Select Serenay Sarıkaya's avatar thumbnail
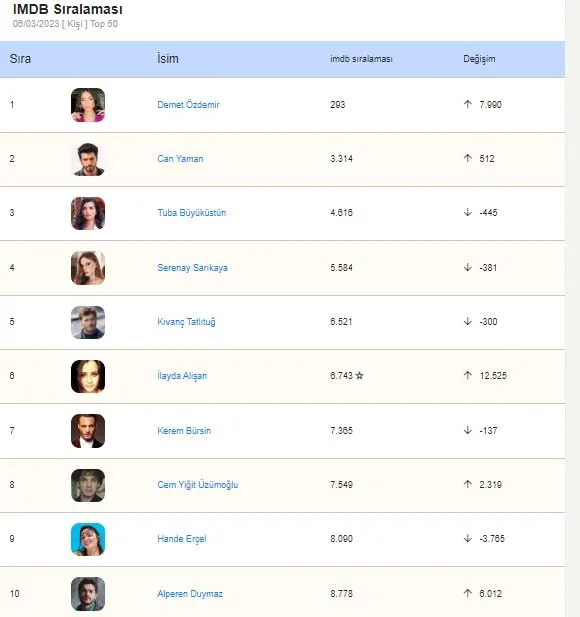 (88, 268)
